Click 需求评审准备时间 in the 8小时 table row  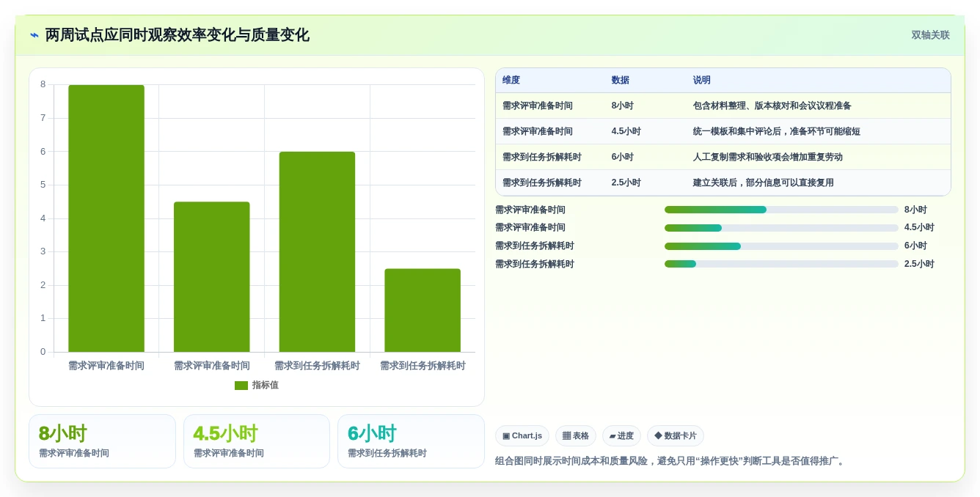(538, 106)
